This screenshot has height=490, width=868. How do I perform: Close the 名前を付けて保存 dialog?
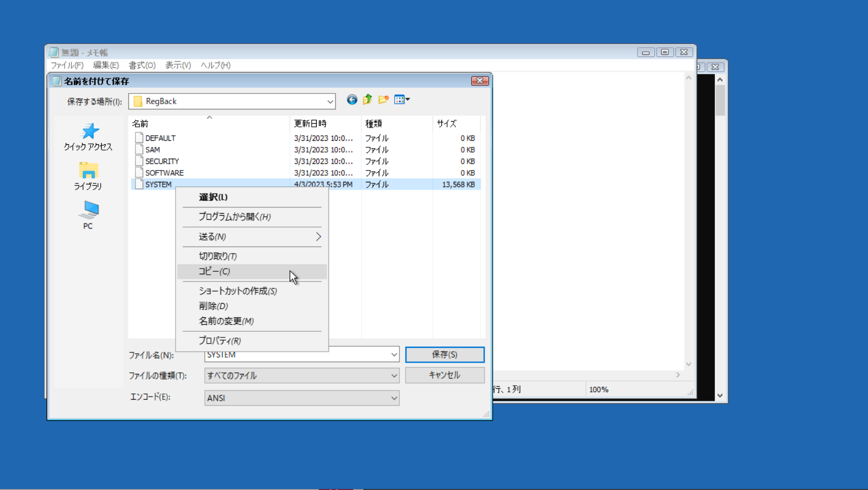point(479,81)
